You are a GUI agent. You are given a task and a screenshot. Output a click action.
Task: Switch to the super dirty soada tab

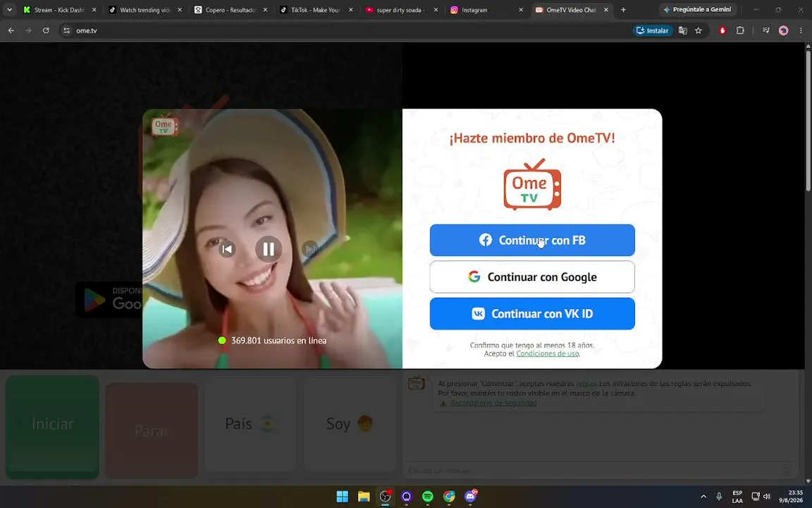[x=399, y=10]
